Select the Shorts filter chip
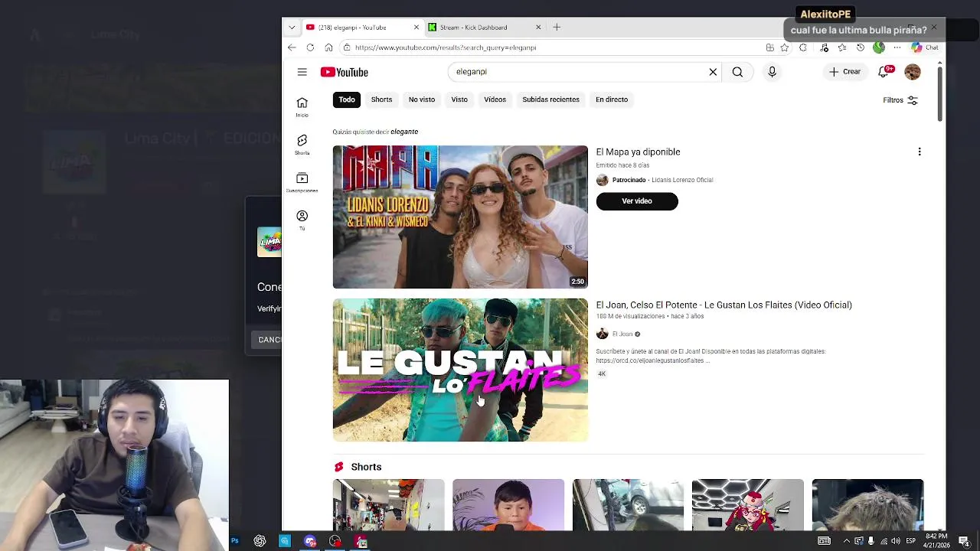This screenshot has height=551, width=980. pos(381,99)
